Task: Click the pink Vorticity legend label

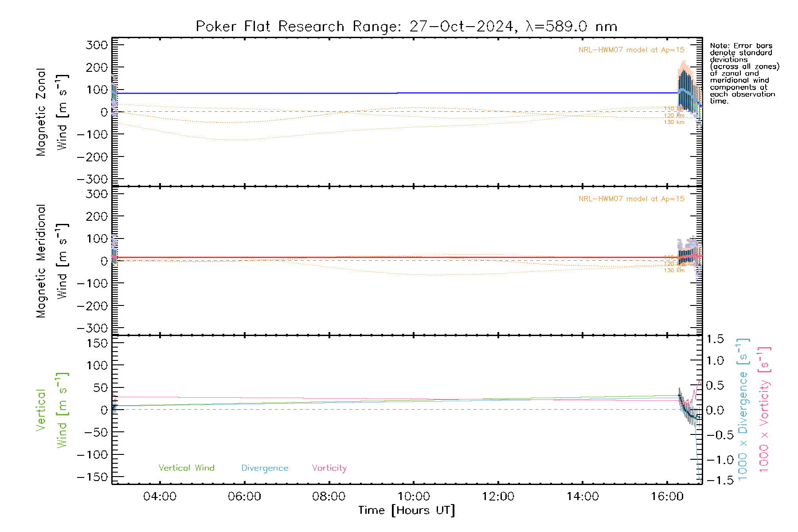Action: pyautogui.click(x=329, y=468)
